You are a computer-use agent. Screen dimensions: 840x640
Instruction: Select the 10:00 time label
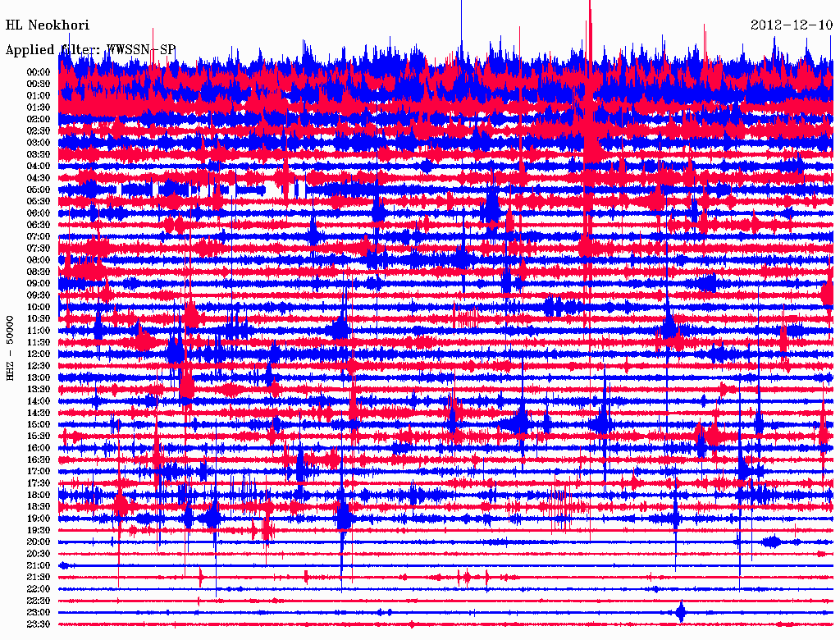pyautogui.click(x=38, y=307)
